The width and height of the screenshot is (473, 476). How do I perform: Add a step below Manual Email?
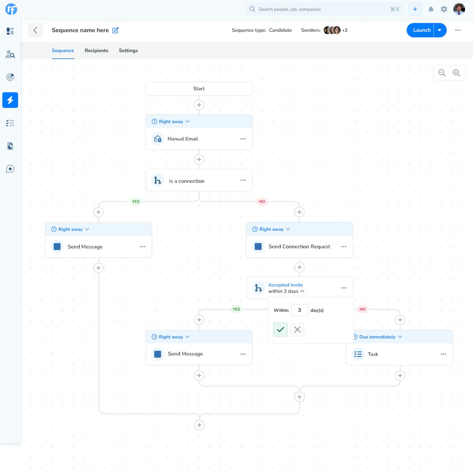(199, 159)
